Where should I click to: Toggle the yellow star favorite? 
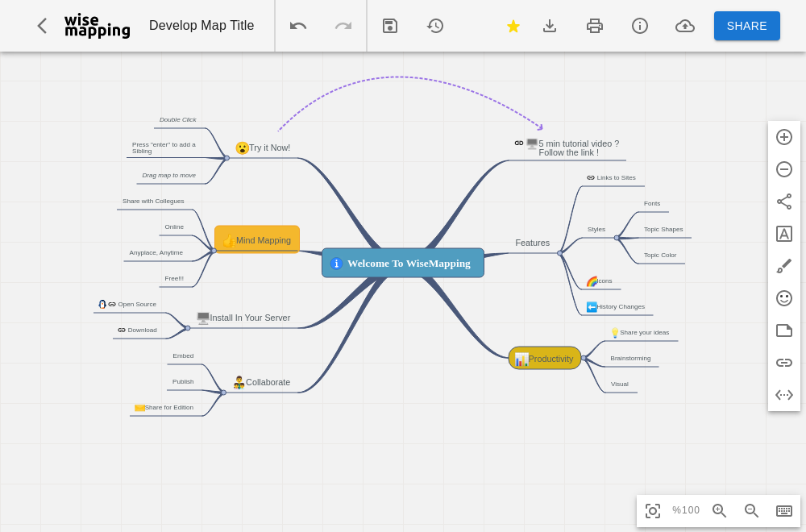[x=513, y=26]
